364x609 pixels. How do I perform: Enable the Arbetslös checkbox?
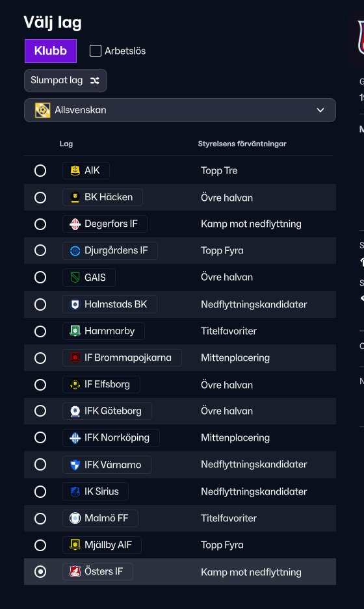96,51
